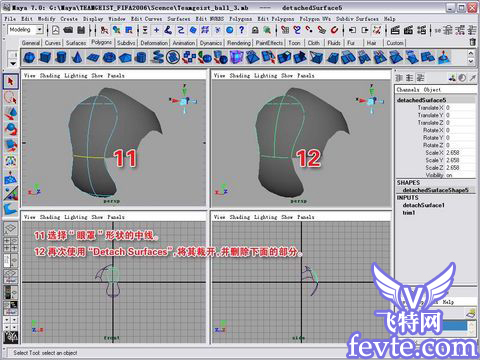Image resolution: width=480 pixels, height=360 pixels.
Task: Enable select by object type mode
Action: point(116,30)
